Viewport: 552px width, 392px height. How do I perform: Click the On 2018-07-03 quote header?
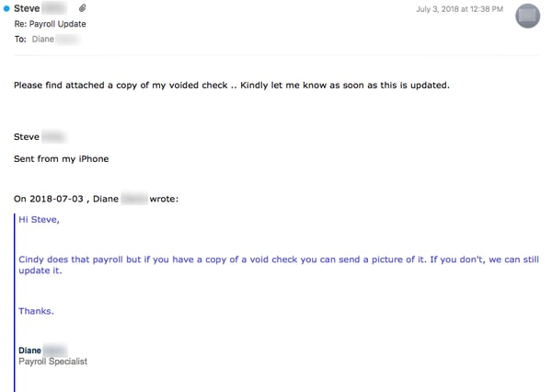point(52,199)
